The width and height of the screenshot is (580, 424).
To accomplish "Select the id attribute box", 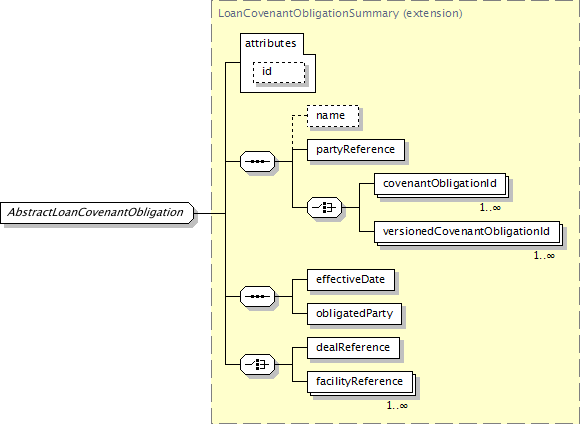I will (x=279, y=72).
